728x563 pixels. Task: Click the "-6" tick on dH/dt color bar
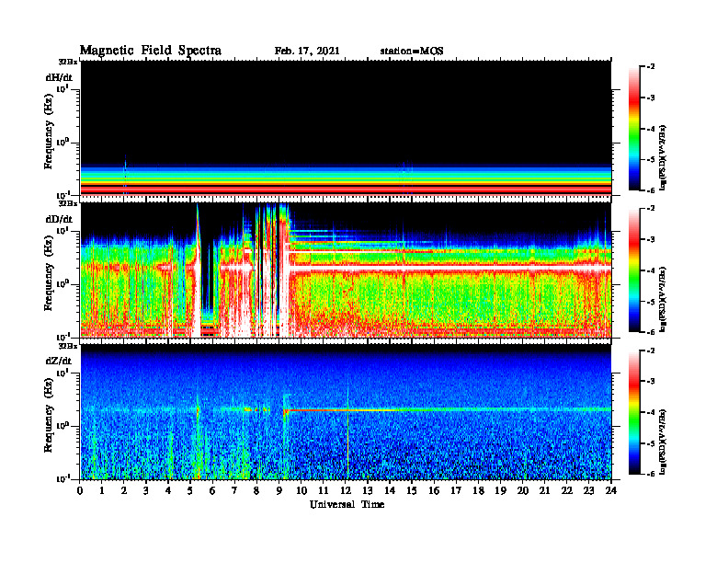click(x=651, y=190)
